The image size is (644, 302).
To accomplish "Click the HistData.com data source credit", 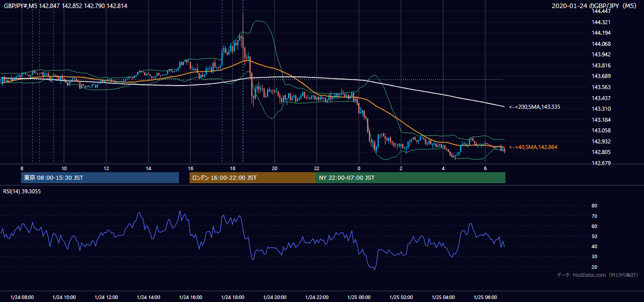I will tap(598, 275).
